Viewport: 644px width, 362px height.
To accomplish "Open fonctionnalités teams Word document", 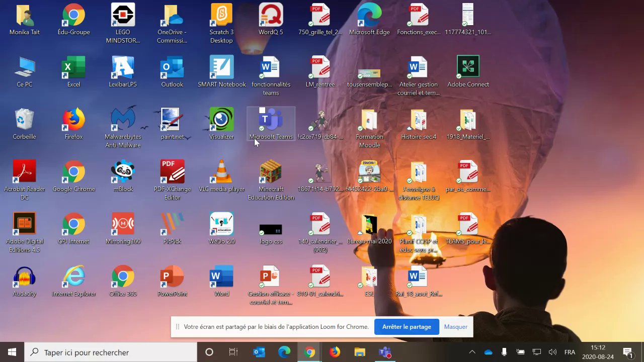I will [x=271, y=76].
